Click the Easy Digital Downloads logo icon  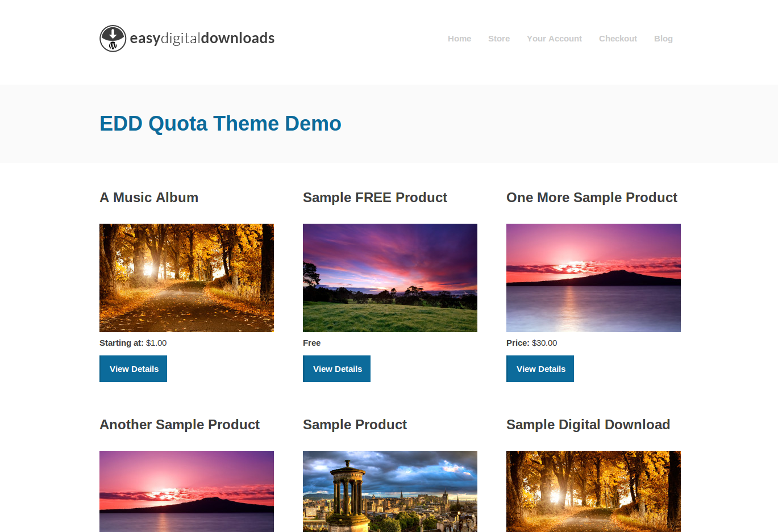click(x=113, y=39)
